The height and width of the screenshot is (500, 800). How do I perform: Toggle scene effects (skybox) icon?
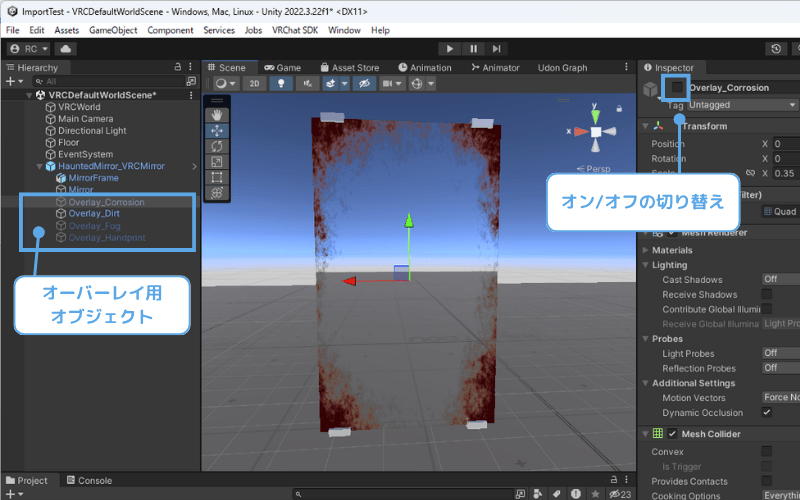pyautogui.click(x=331, y=84)
